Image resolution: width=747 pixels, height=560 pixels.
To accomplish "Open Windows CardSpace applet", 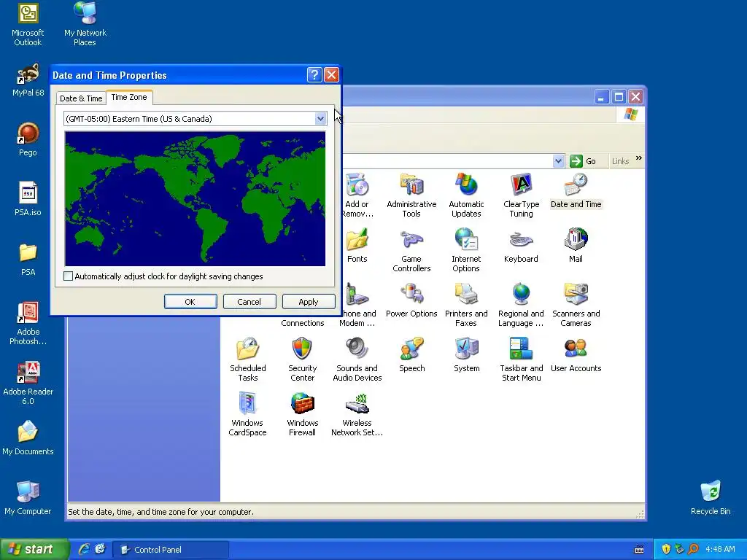I will (248, 414).
